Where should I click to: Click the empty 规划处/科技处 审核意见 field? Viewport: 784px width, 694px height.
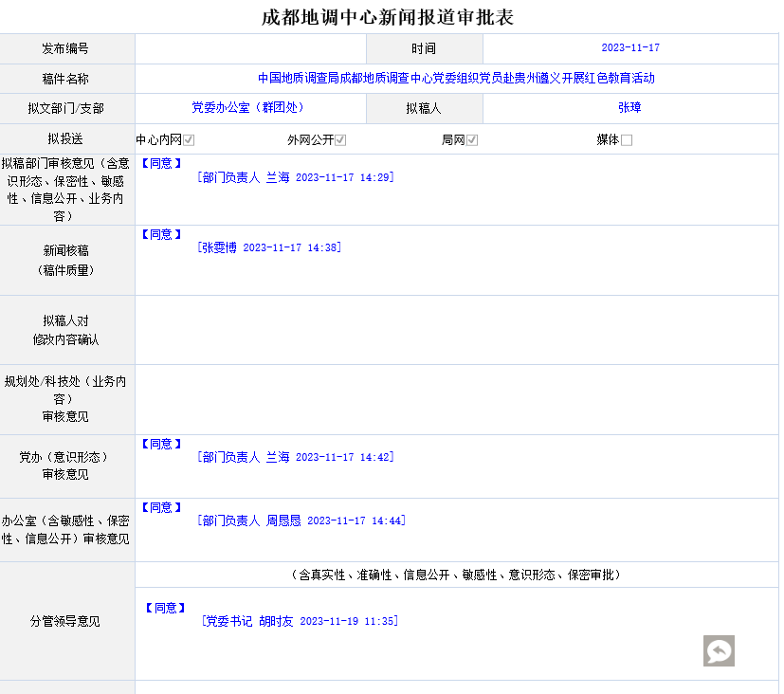point(456,399)
